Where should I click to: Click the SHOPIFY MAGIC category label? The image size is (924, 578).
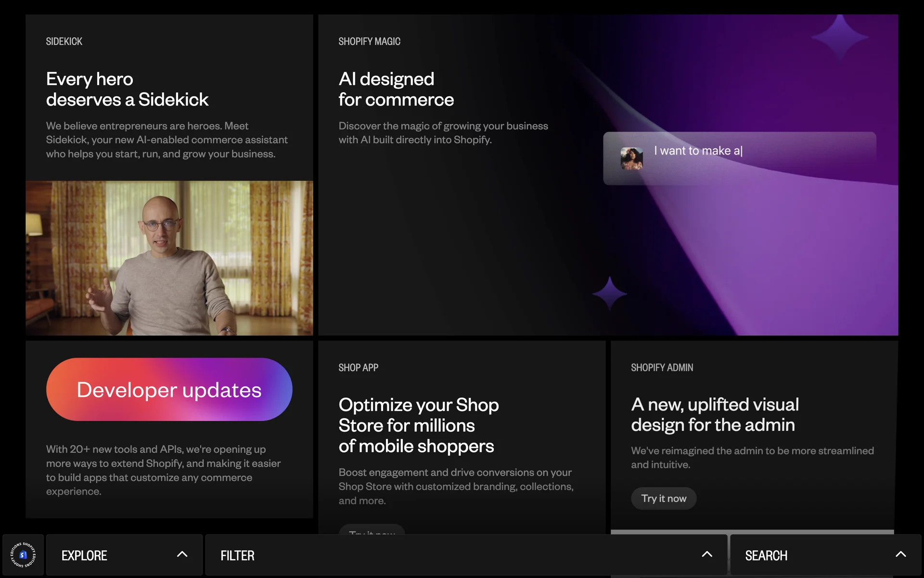click(x=369, y=41)
